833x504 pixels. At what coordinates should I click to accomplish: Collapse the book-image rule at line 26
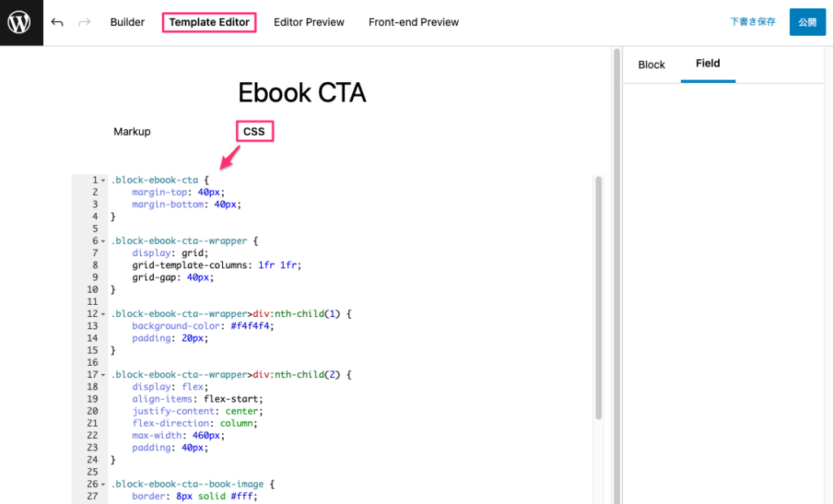[x=103, y=484]
